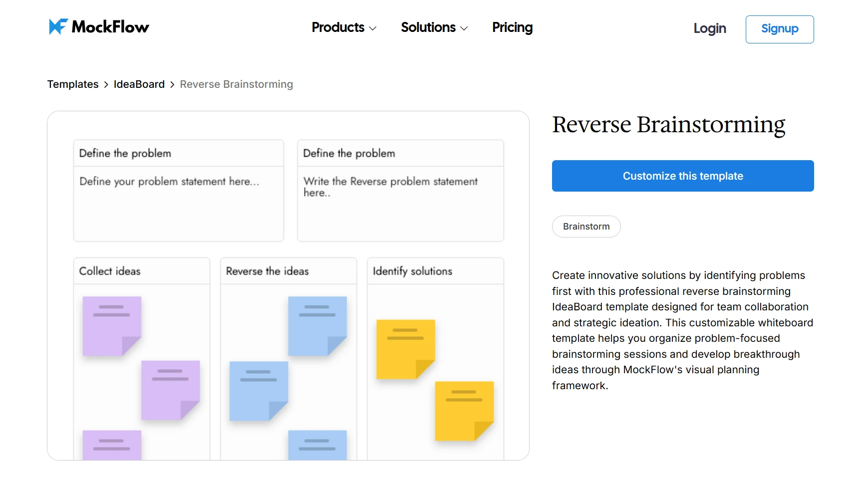Click the Customize this template button
Screen dimensions: 868x485
point(682,176)
